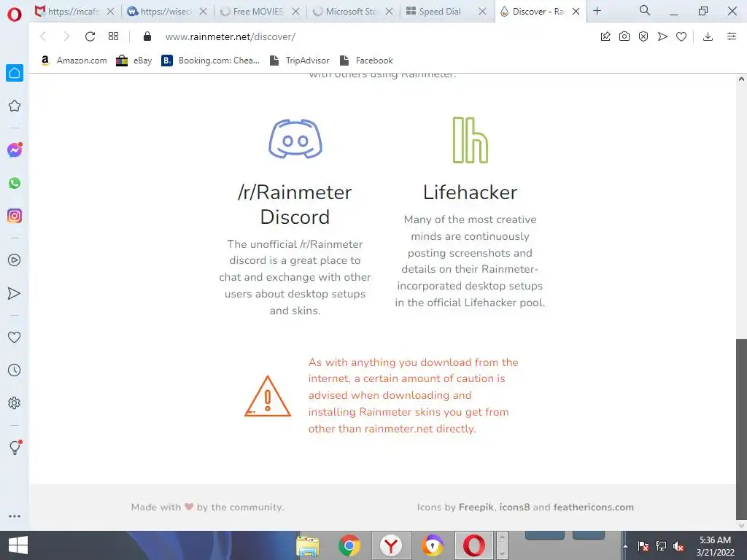Close the Free MOVIES tab
747x560 pixels.
pos(296,12)
